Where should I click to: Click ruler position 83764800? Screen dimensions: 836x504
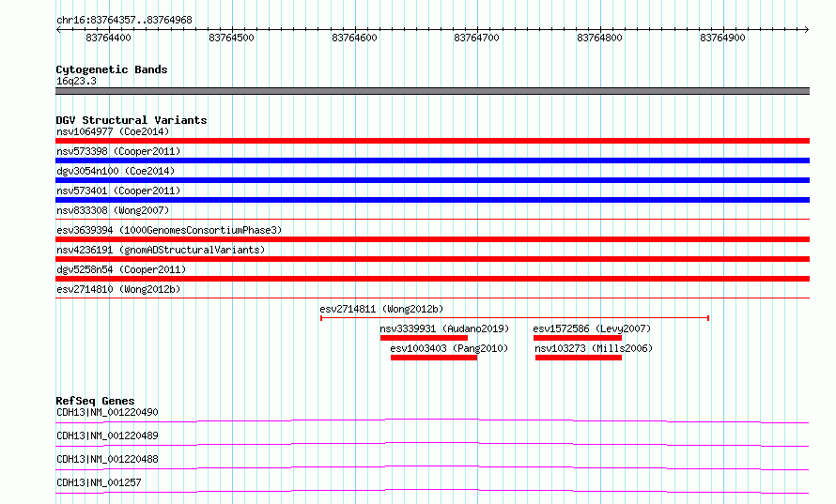click(600, 38)
